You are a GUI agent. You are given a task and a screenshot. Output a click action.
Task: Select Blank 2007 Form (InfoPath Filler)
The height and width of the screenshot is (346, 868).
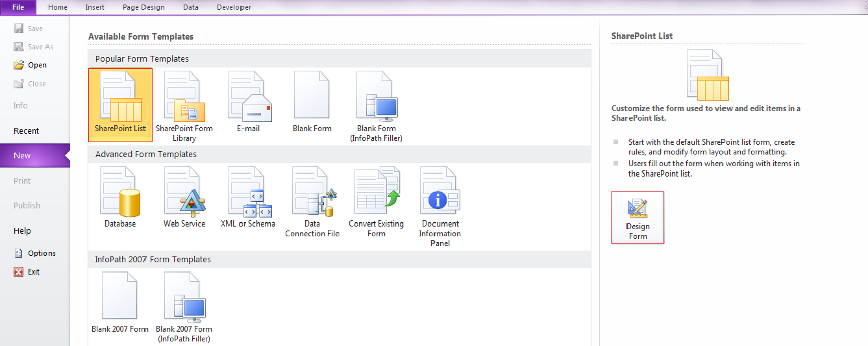[x=184, y=306]
